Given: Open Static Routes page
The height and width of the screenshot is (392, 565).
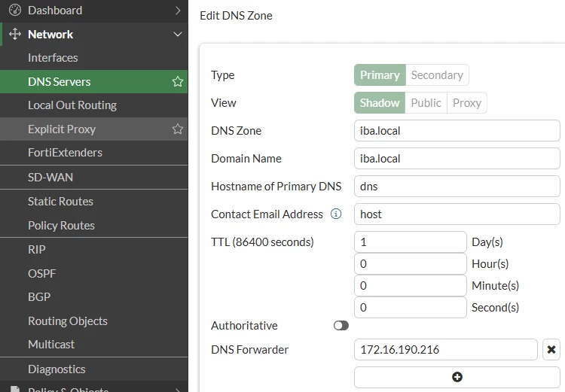Looking at the screenshot, I should coord(93,201).
